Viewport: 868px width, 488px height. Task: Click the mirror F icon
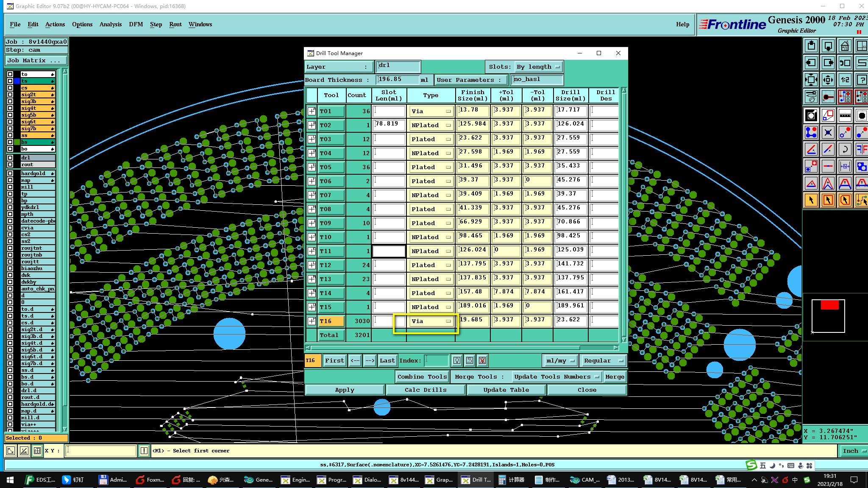(x=861, y=149)
